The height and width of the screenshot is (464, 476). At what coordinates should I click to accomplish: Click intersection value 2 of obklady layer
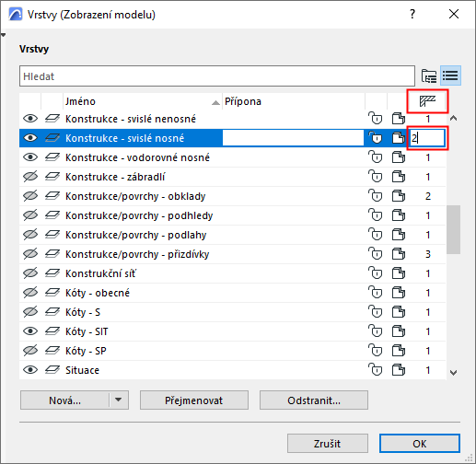428,196
